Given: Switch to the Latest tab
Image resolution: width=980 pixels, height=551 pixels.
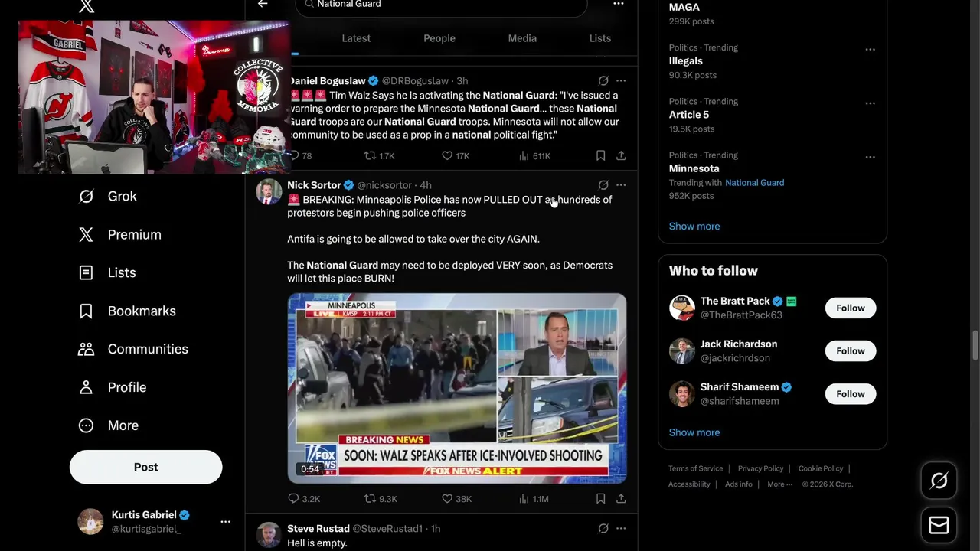Looking at the screenshot, I should click(356, 38).
